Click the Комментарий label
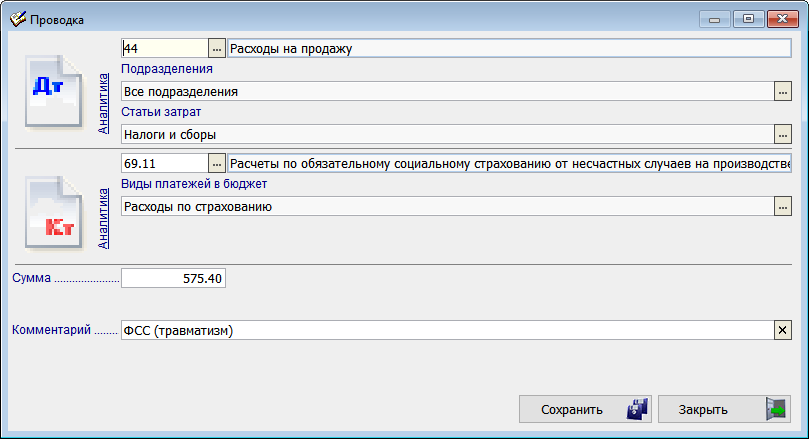 [x=52, y=330]
